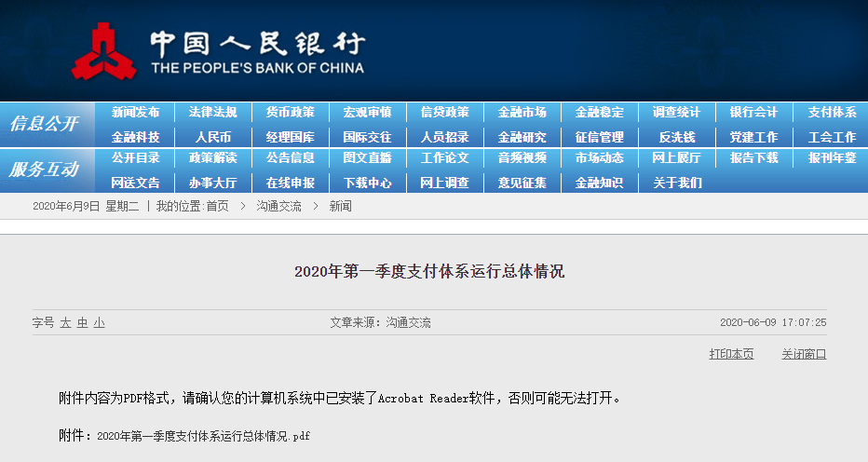Open 报刊年鉴 menu item

point(832,157)
